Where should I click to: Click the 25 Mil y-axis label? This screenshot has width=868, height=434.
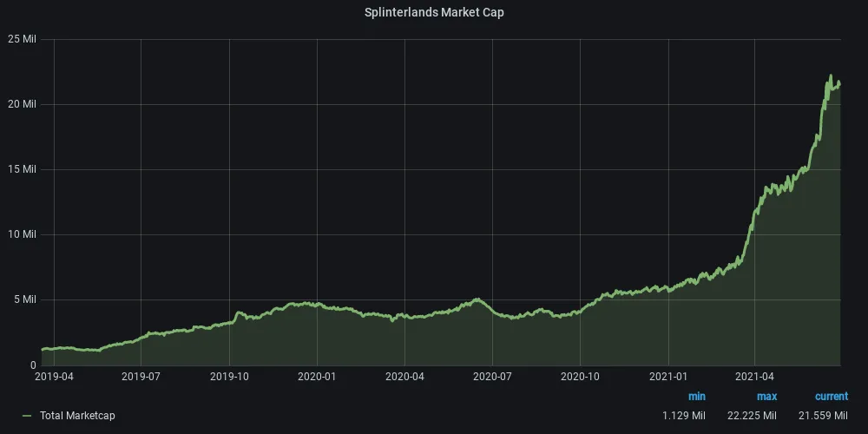tap(22, 39)
